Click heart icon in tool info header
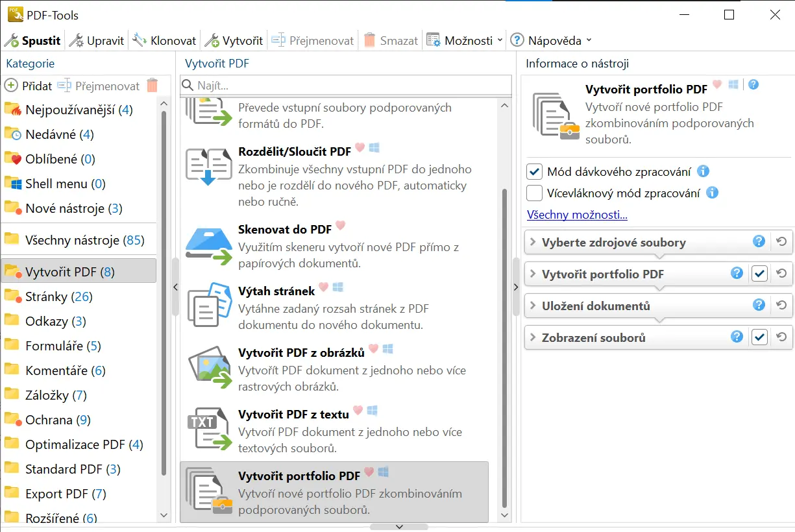Screen dimensions: 795x532 pos(717,84)
